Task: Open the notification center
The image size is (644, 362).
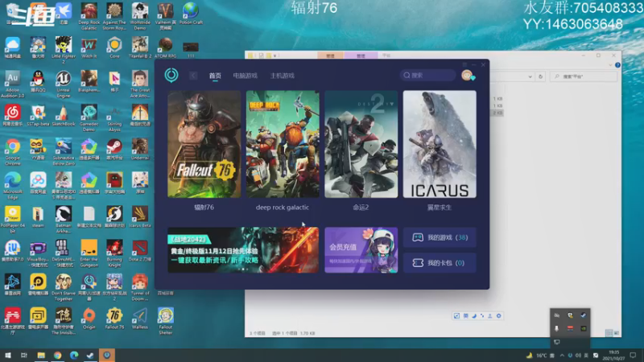Action: (633, 356)
